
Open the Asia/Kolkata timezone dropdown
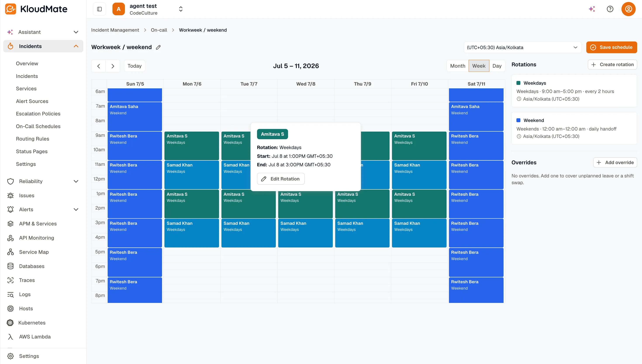pos(523,47)
